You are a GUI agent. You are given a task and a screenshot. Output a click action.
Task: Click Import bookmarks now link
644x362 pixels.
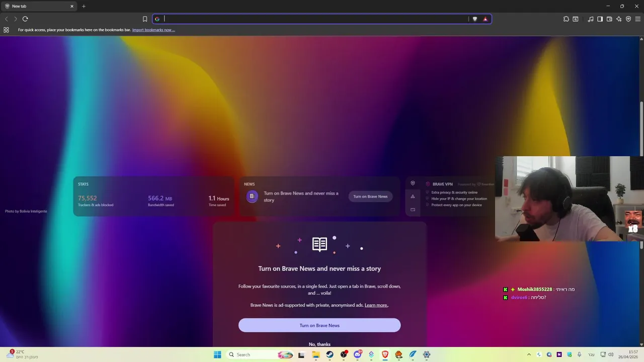[153, 30]
